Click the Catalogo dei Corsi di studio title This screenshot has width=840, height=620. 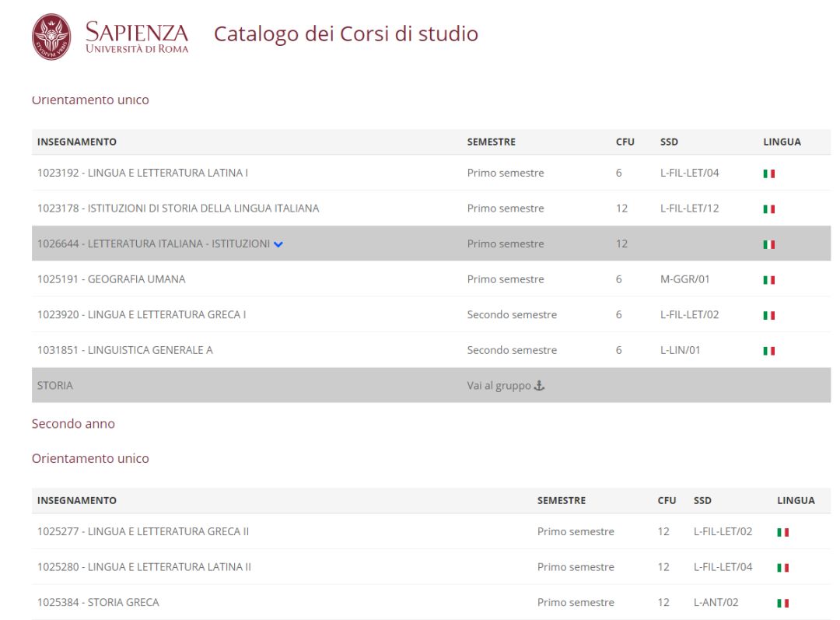pyautogui.click(x=345, y=34)
